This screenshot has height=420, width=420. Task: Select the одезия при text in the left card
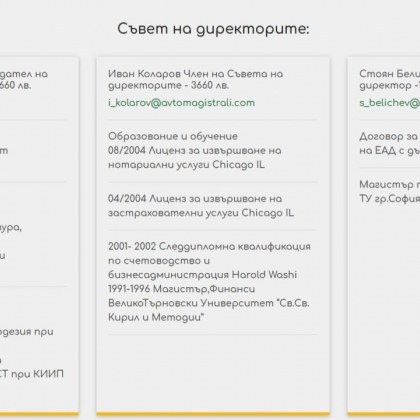[x=27, y=332]
